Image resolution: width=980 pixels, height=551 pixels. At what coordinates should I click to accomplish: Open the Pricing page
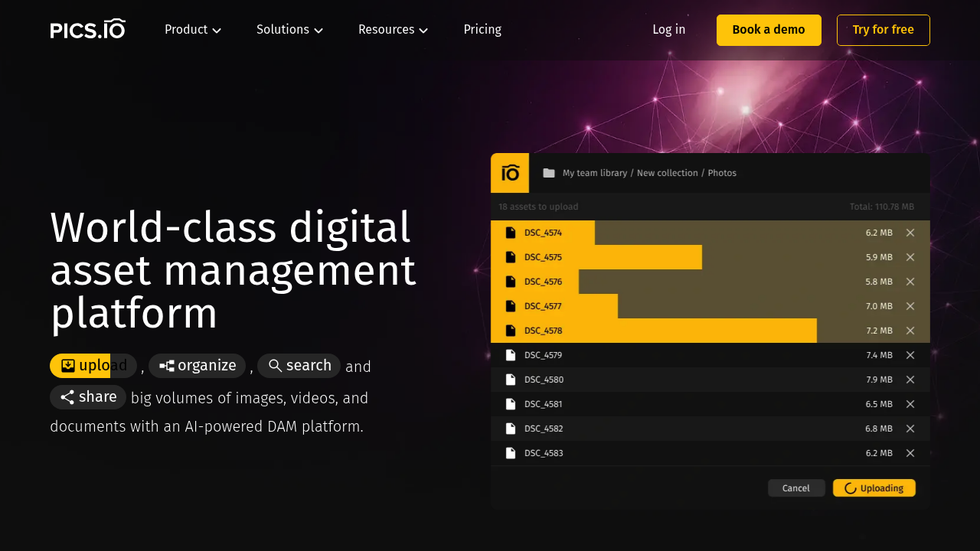(x=482, y=29)
